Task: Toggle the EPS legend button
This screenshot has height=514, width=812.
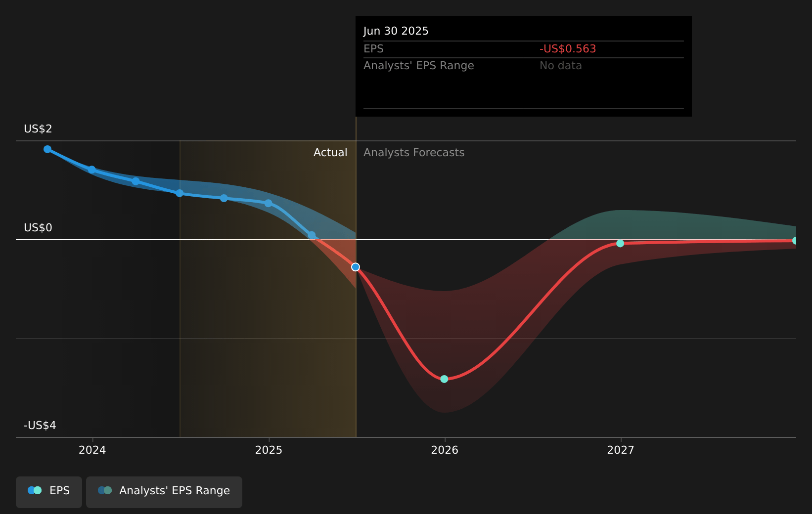Action: pos(49,491)
